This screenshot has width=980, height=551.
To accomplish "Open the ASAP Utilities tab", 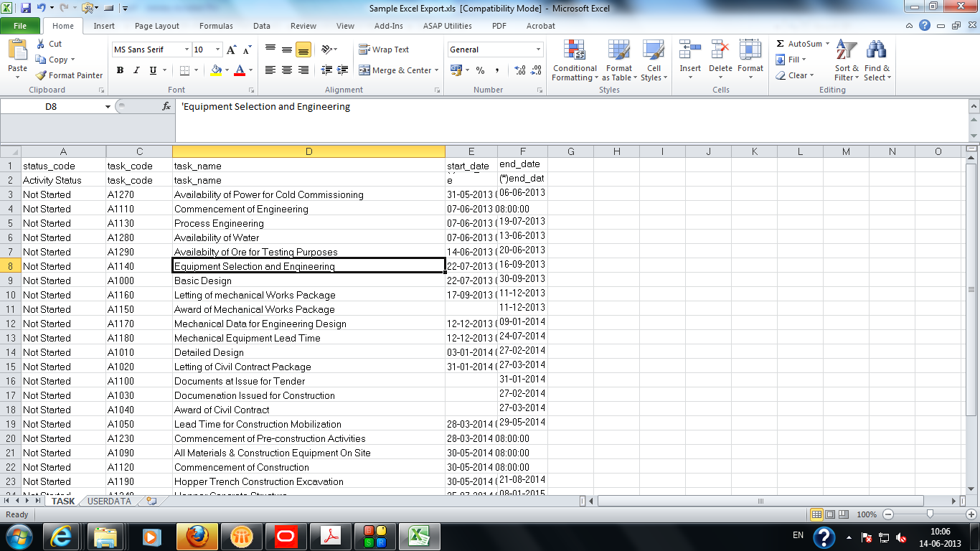I will click(x=448, y=26).
